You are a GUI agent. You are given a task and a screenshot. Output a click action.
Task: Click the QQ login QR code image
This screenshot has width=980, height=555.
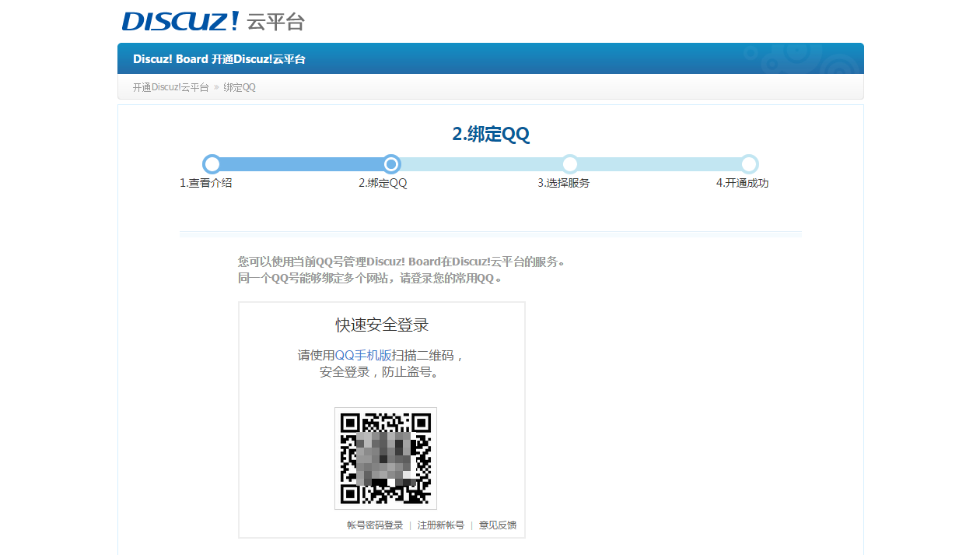[386, 458]
